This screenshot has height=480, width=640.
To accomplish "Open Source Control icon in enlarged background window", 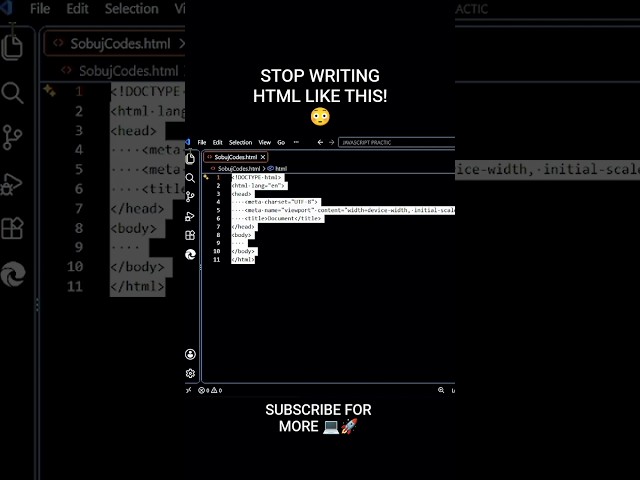I will point(12,137).
